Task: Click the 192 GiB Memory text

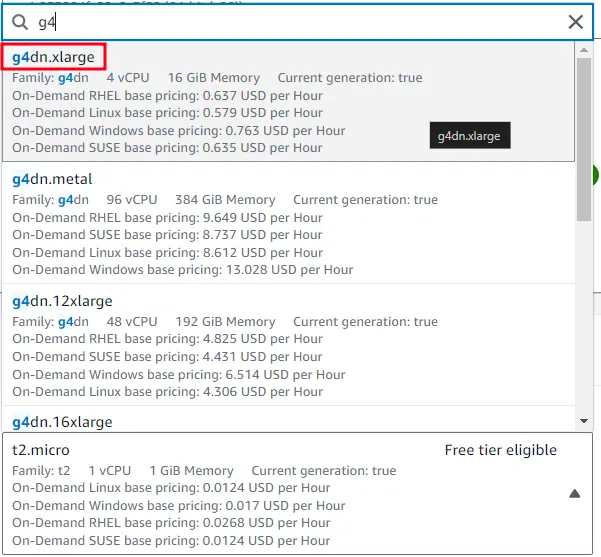Action: 225,322
